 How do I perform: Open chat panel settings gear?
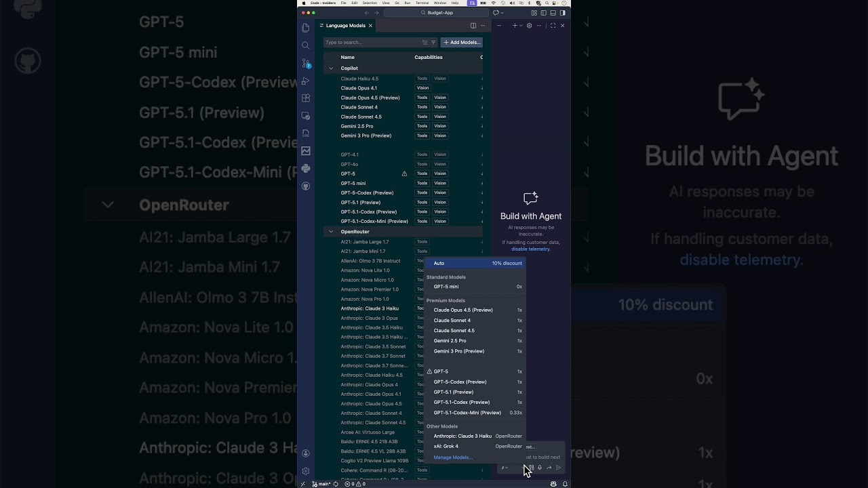point(530,26)
